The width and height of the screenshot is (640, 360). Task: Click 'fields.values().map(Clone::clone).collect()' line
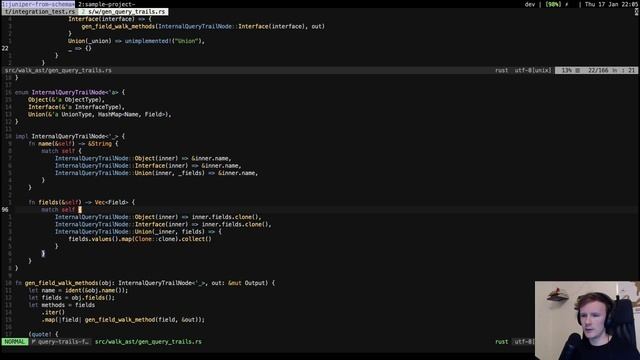pos(140,239)
